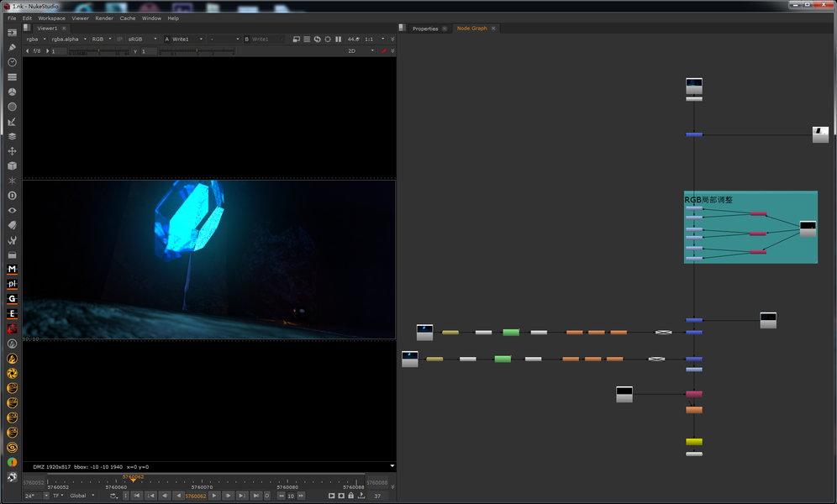Toggle the IP input process button
This screenshot has width=837, height=504.
119,39
